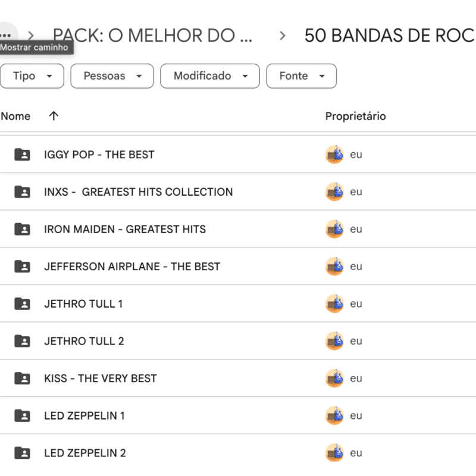Viewport: 476px width, 476px height.
Task: Click the Proprietário column header
Action: click(355, 116)
